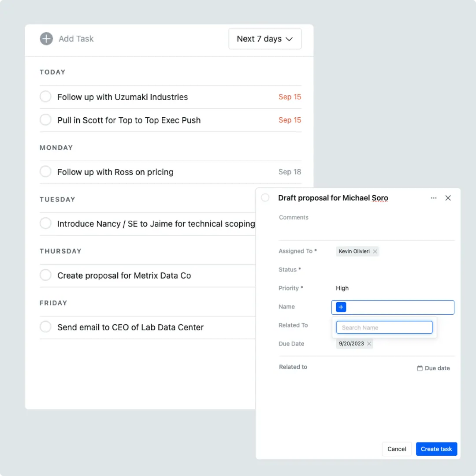Click Sep 15 date on Pull in Scott task
The height and width of the screenshot is (476, 476).
[x=290, y=120]
